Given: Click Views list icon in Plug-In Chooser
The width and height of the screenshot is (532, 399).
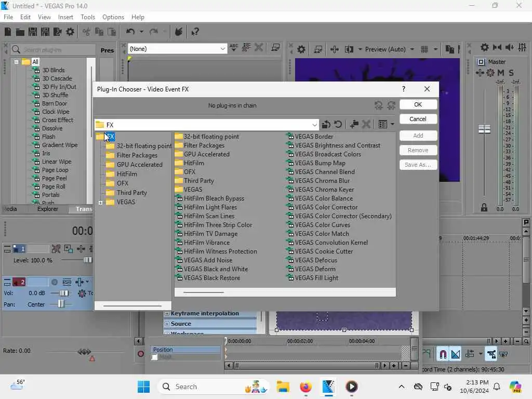Looking at the screenshot, I should tap(383, 125).
